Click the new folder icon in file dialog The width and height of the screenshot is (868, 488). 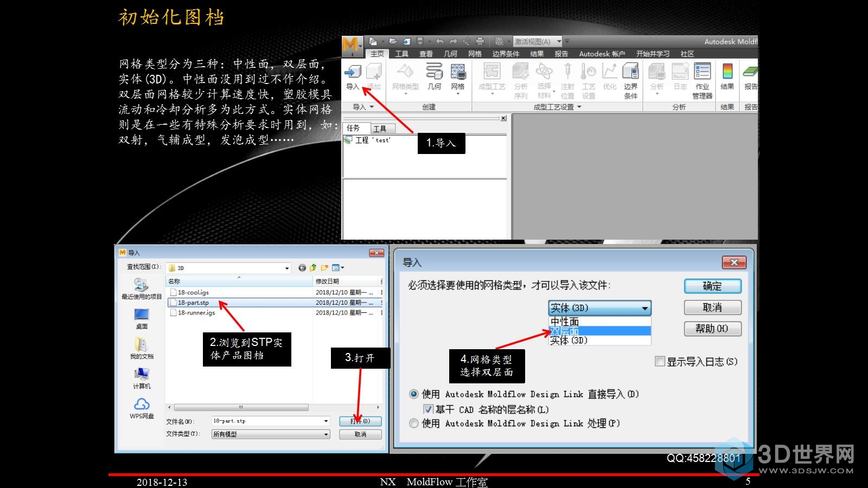coord(324,267)
